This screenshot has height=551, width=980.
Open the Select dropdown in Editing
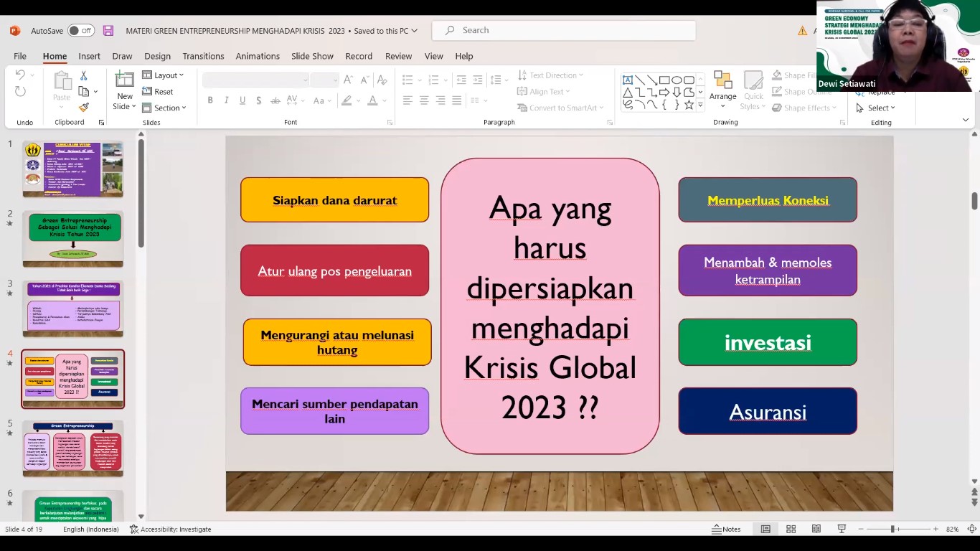pos(876,108)
